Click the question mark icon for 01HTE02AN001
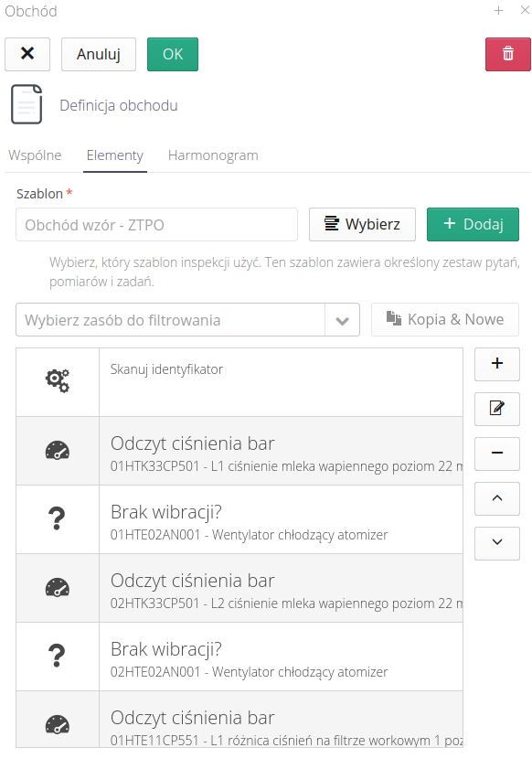 point(57,518)
